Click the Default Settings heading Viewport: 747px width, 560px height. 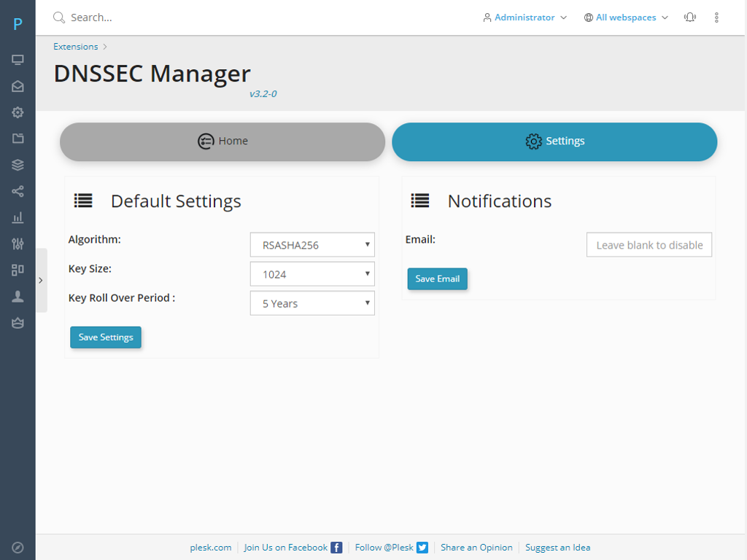tap(176, 201)
